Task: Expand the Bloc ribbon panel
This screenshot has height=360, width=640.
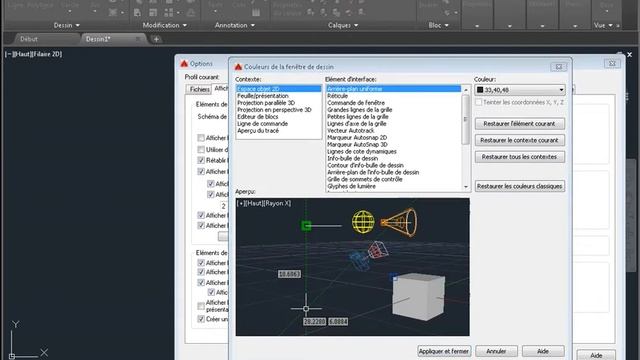Action: pos(438,25)
